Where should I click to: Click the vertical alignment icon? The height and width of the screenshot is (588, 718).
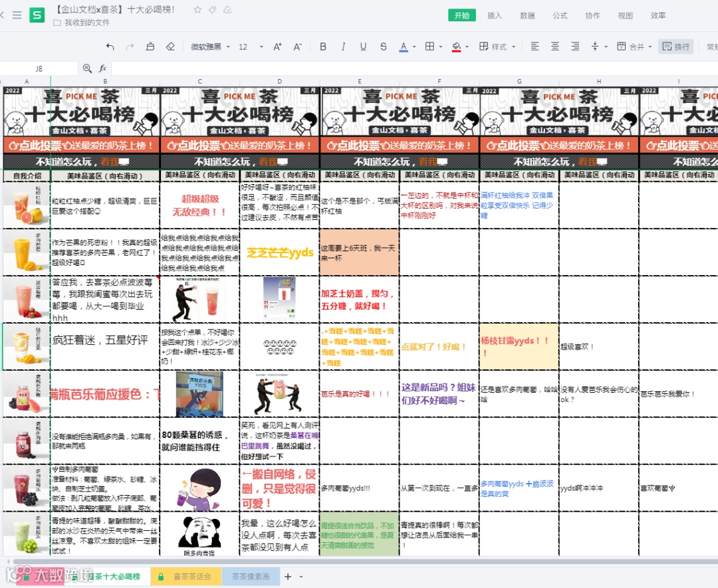coord(595,47)
